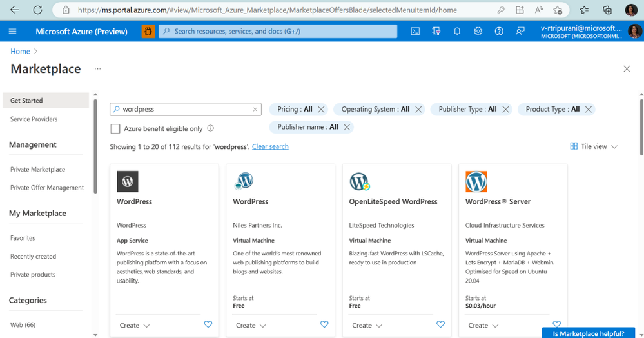Click the Is Marketplace helpful button
The height and width of the screenshot is (338, 644).
click(x=589, y=333)
